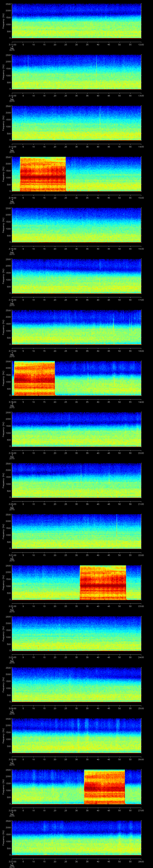Click the red noise burst in 3:14:00 spectrogram

pyautogui.click(x=43, y=174)
